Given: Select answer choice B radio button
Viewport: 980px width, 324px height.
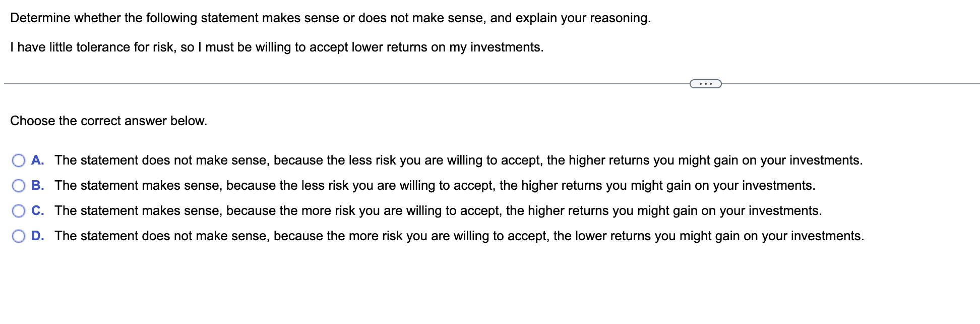Looking at the screenshot, I should pos(19,186).
